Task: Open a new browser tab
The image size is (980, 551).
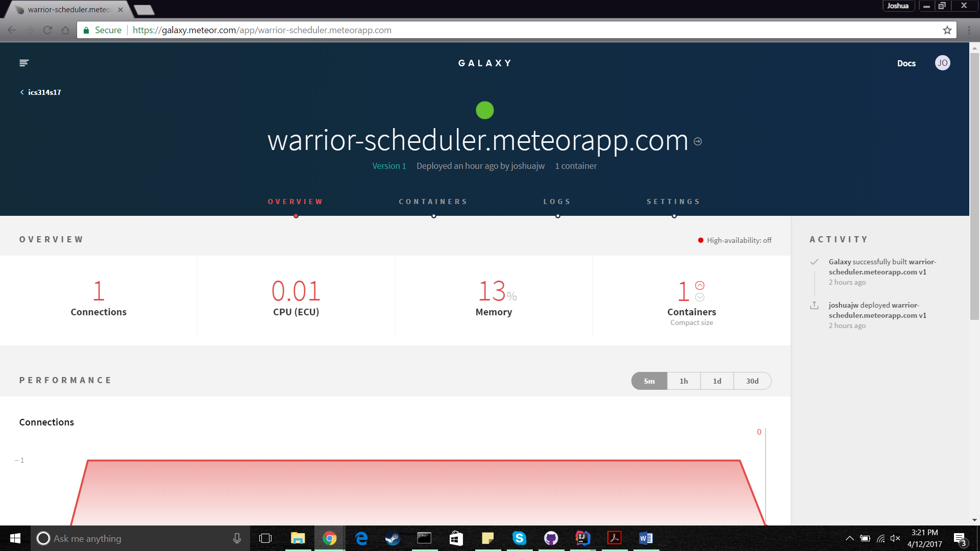Action: pos(144,10)
